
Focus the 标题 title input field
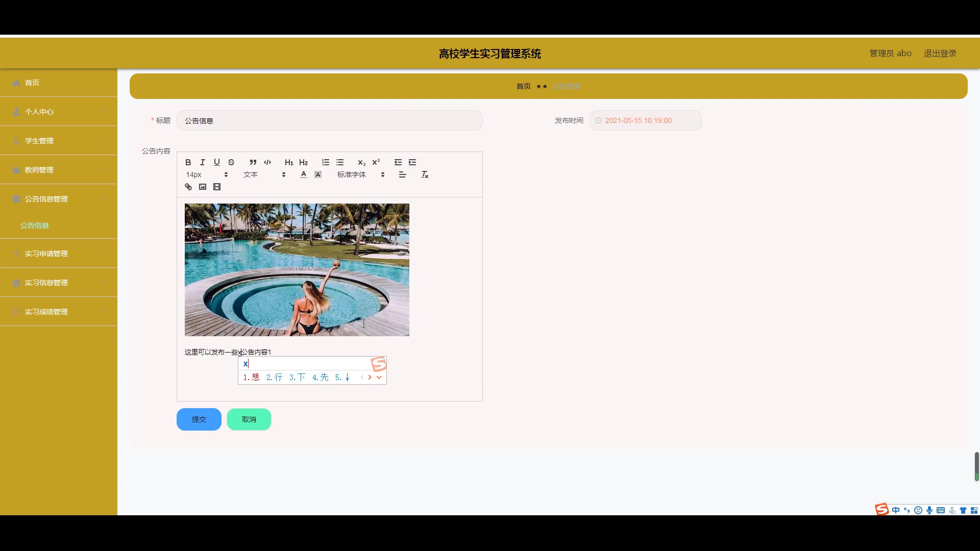pos(330,120)
